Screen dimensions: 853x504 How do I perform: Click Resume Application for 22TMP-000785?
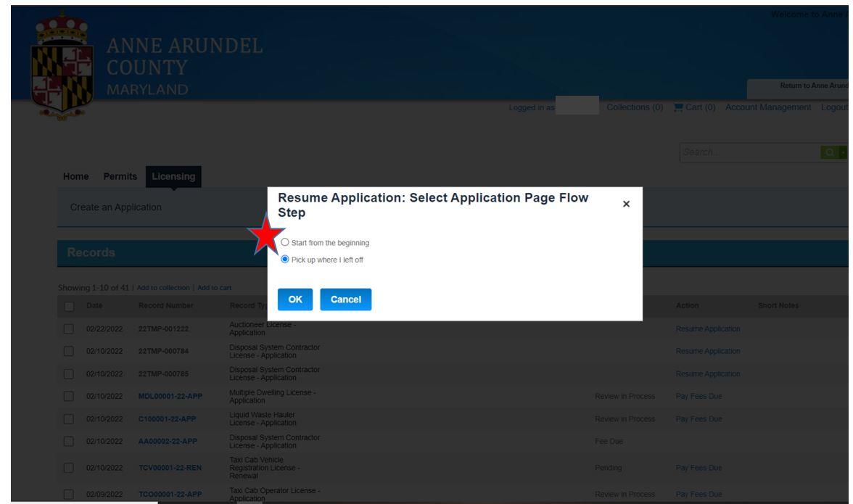[708, 374]
